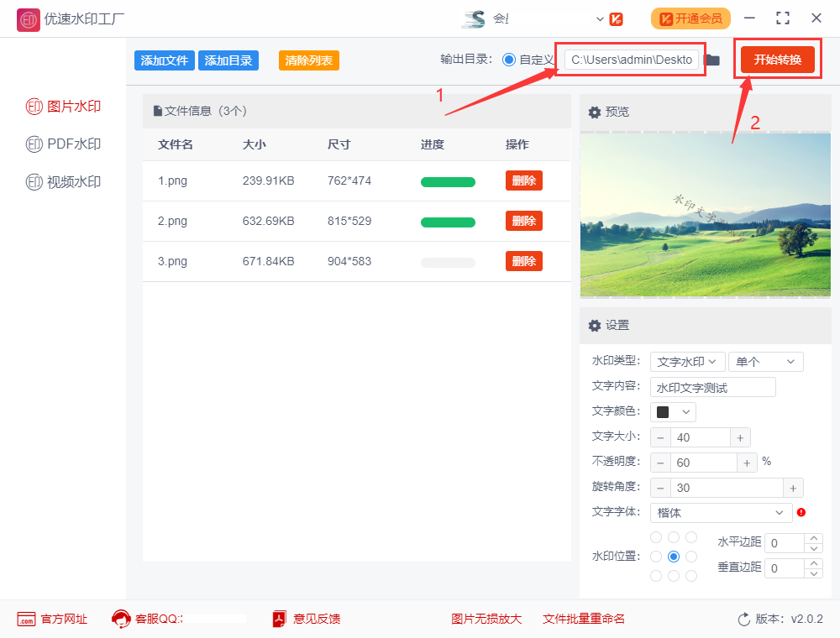Open 官方网址 official website link
This screenshot has height=638, width=840.
[x=64, y=620]
